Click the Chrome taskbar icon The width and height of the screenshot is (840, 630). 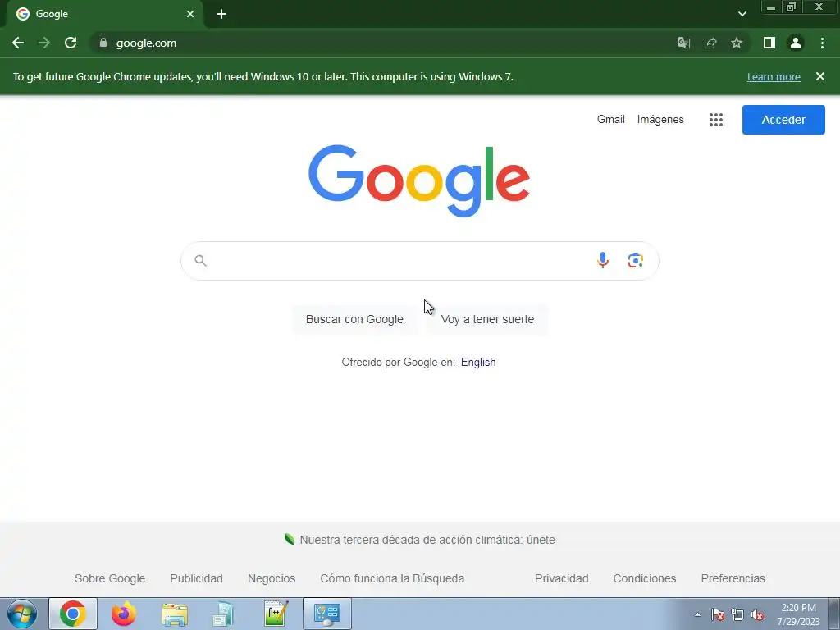pos(73,614)
